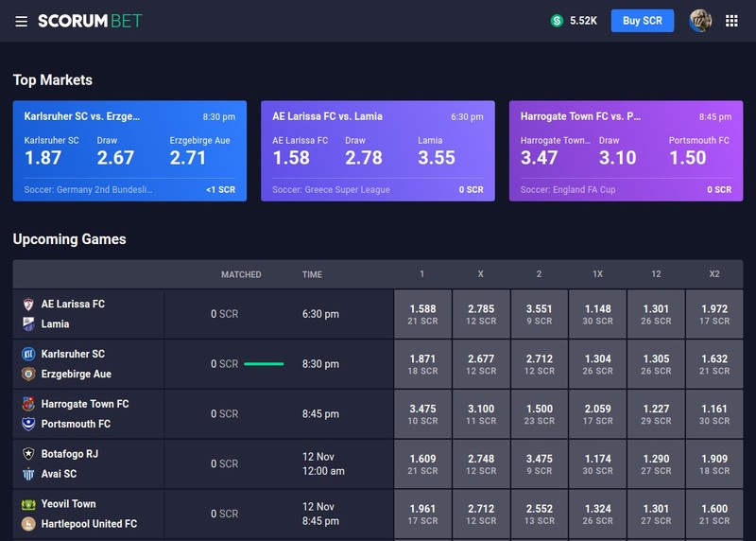756x541 pixels.
Task: Click the Karlsruher SC team crest
Action: (x=28, y=355)
